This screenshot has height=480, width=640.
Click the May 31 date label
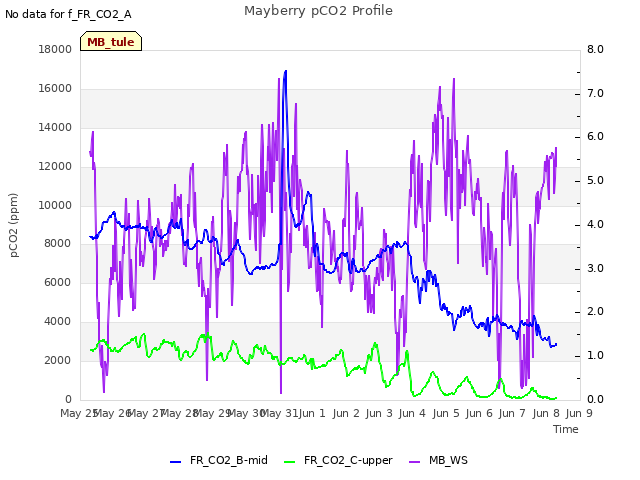pyautogui.click(x=279, y=414)
